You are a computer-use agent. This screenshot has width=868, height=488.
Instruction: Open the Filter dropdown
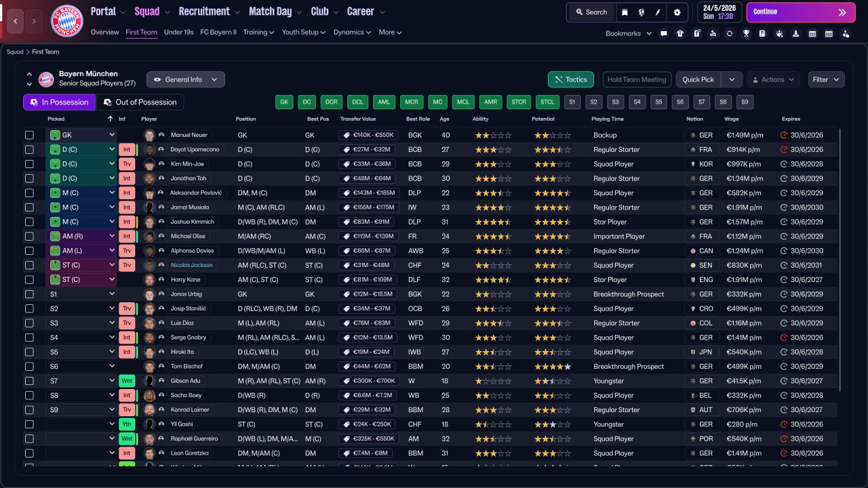coord(827,79)
